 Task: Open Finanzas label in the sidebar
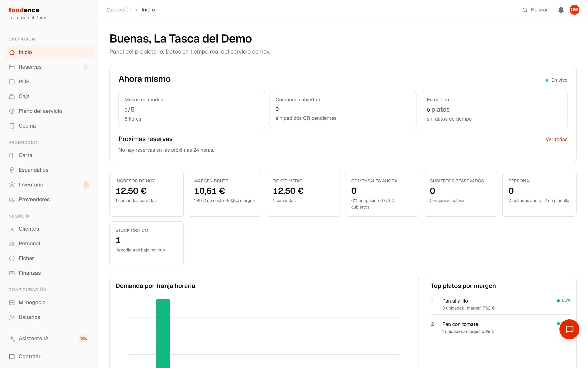click(x=30, y=273)
